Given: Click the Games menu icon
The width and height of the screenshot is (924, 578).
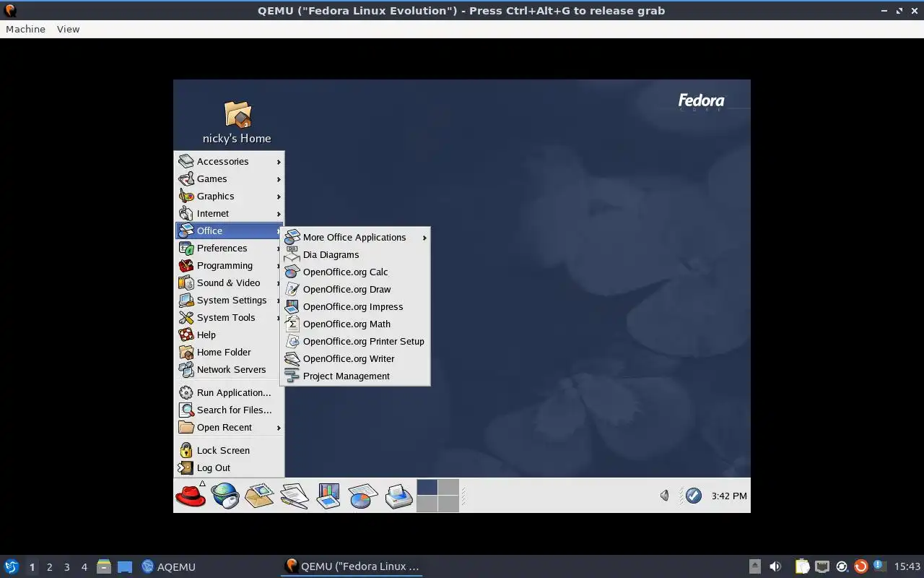Looking at the screenshot, I should (186, 178).
